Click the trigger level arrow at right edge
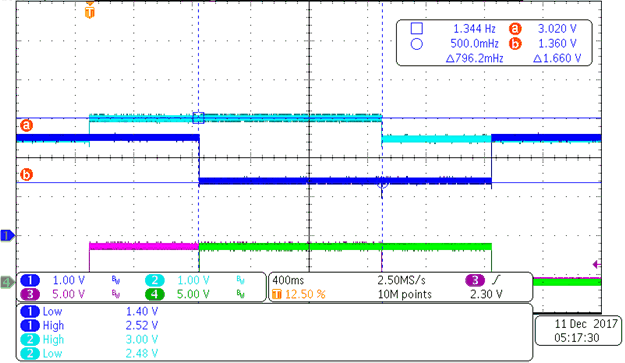This screenshot has width=625, height=363. point(597,264)
